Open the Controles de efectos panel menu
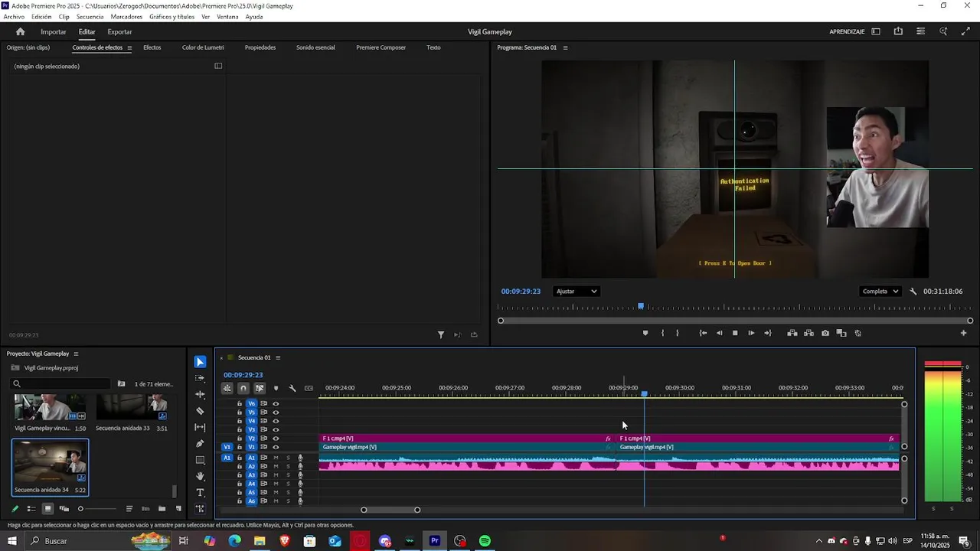 pos(129,47)
